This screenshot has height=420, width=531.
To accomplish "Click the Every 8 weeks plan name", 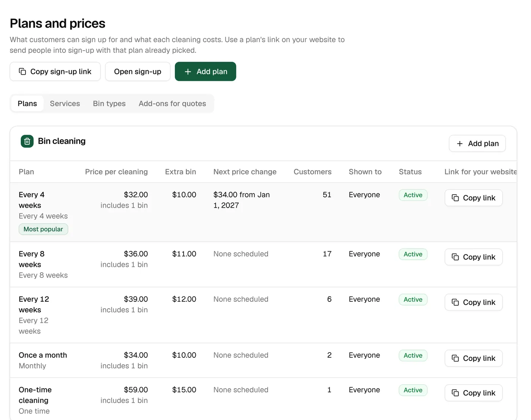I will [31, 259].
